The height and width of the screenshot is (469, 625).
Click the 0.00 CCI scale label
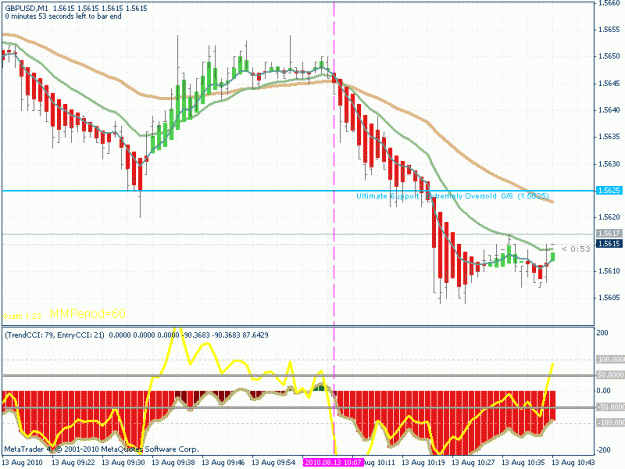[x=603, y=391]
